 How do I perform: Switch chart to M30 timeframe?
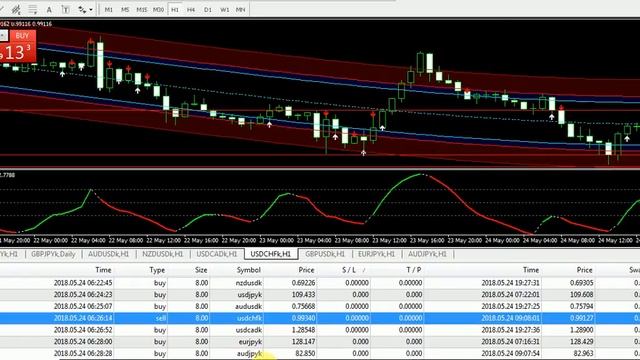[x=158, y=9]
